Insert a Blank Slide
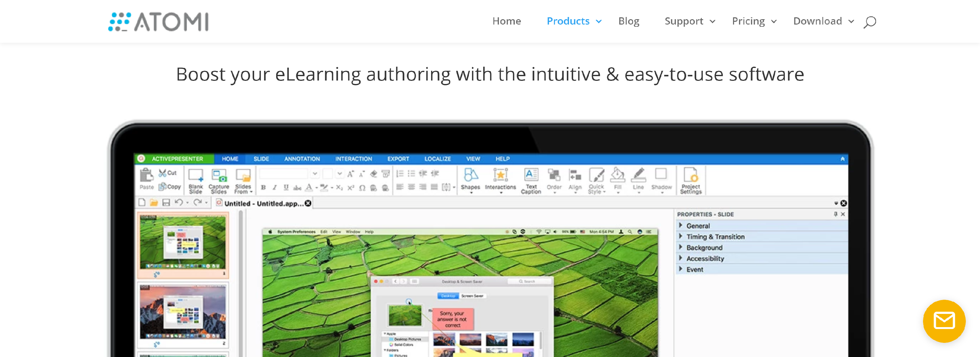 pyautogui.click(x=196, y=181)
